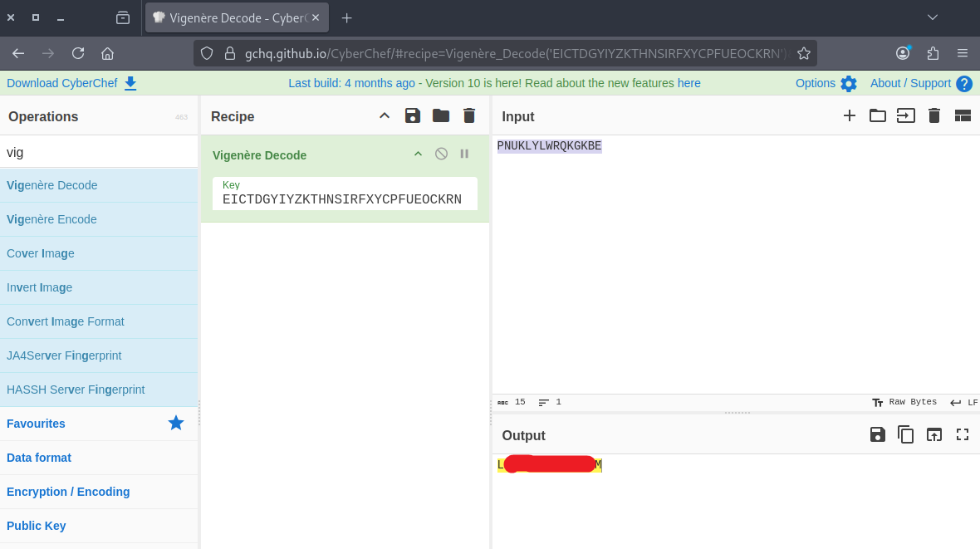Maximise the output pane
This screenshot has height=549, width=980.
click(963, 434)
